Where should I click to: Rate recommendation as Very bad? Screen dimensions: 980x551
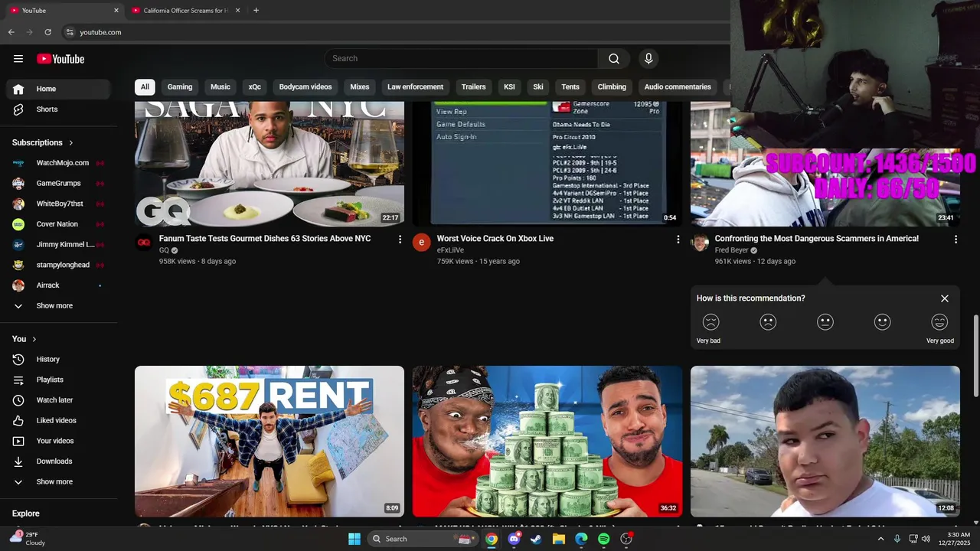pos(710,322)
